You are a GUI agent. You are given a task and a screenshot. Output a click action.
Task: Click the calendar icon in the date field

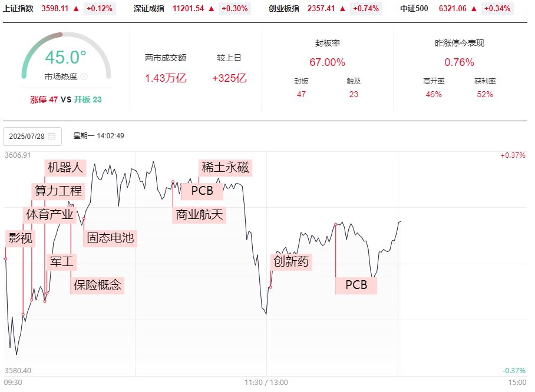coord(52,136)
